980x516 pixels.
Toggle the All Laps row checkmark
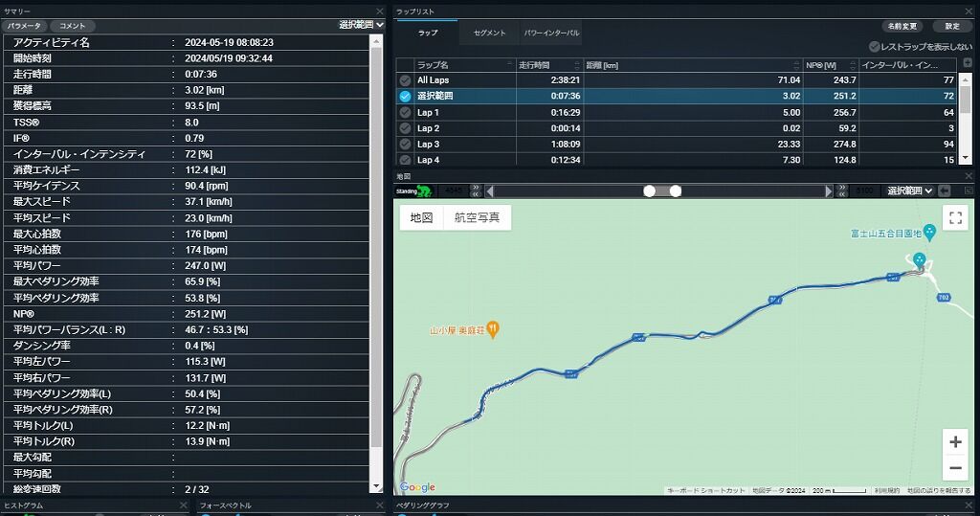pyautogui.click(x=405, y=80)
